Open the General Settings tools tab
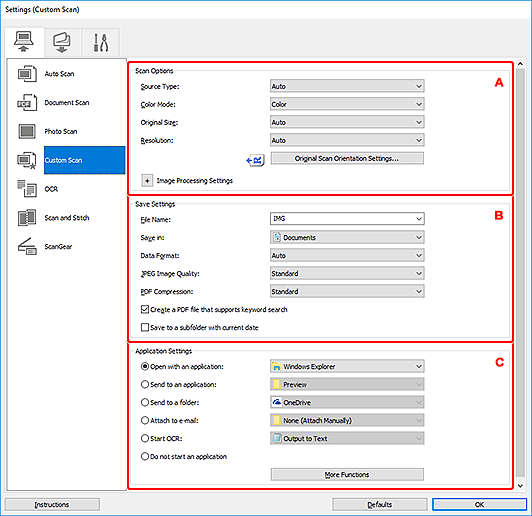 pos(101,42)
